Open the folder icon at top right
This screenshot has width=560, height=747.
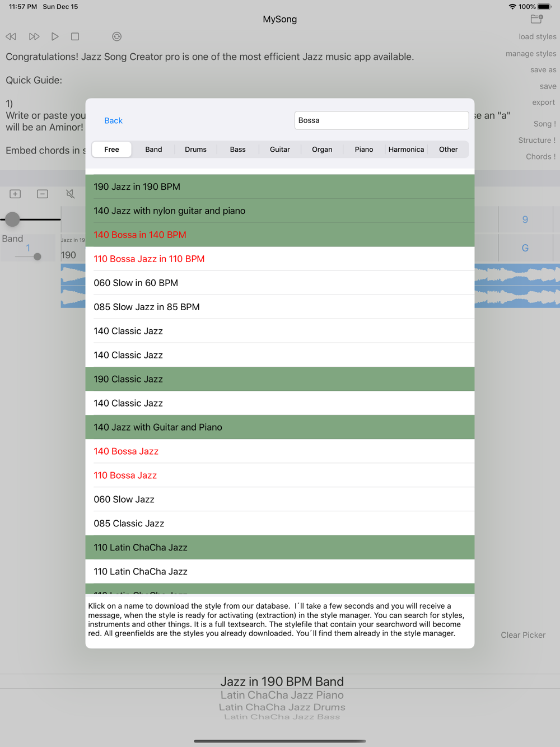point(536,19)
